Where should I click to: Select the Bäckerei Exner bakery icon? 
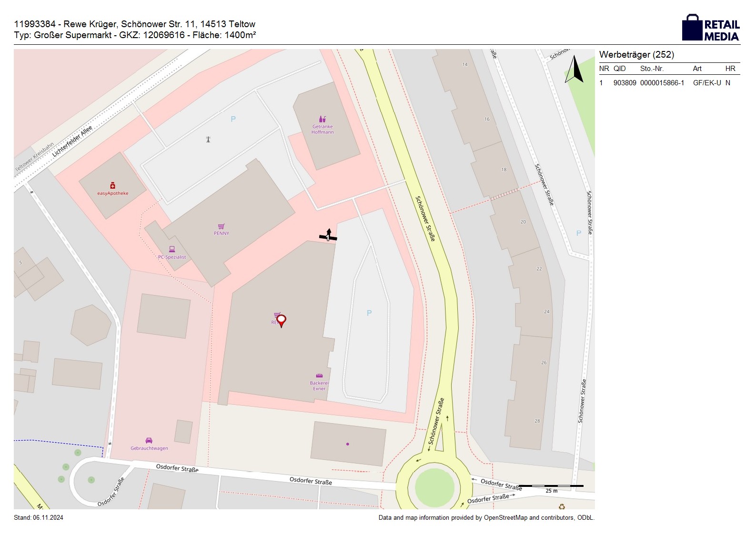[319, 375]
